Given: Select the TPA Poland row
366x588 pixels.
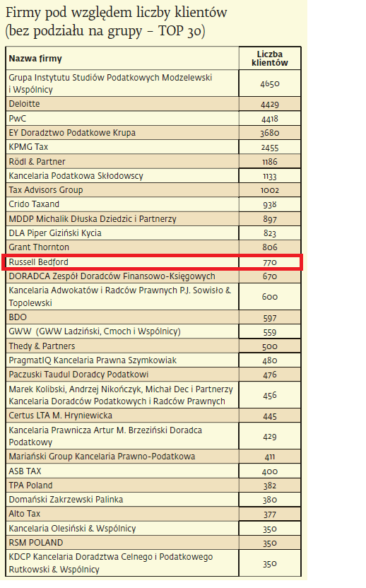Looking at the screenshot, I should (x=153, y=486).
